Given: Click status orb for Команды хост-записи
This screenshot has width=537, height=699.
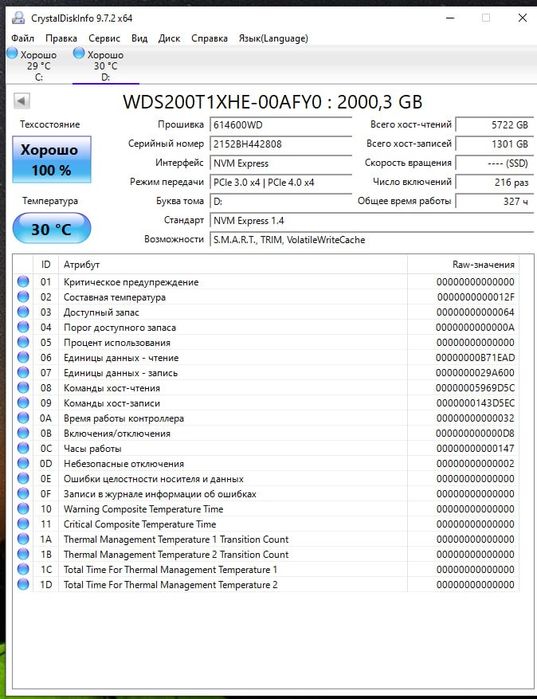Looking at the screenshot, I should [x=23, y=403].
